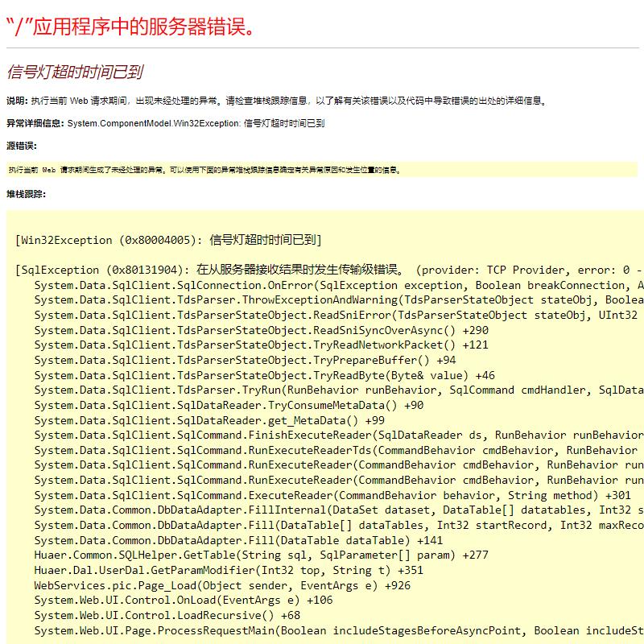The image size is (644, 644).
Task: Select the yellow error subtitle text
Action: [72, 71]
